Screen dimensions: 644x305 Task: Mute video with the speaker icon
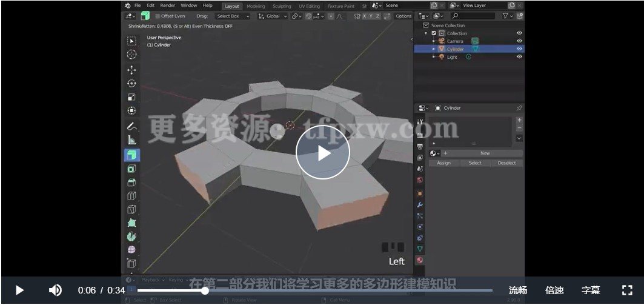coord(56,290)
